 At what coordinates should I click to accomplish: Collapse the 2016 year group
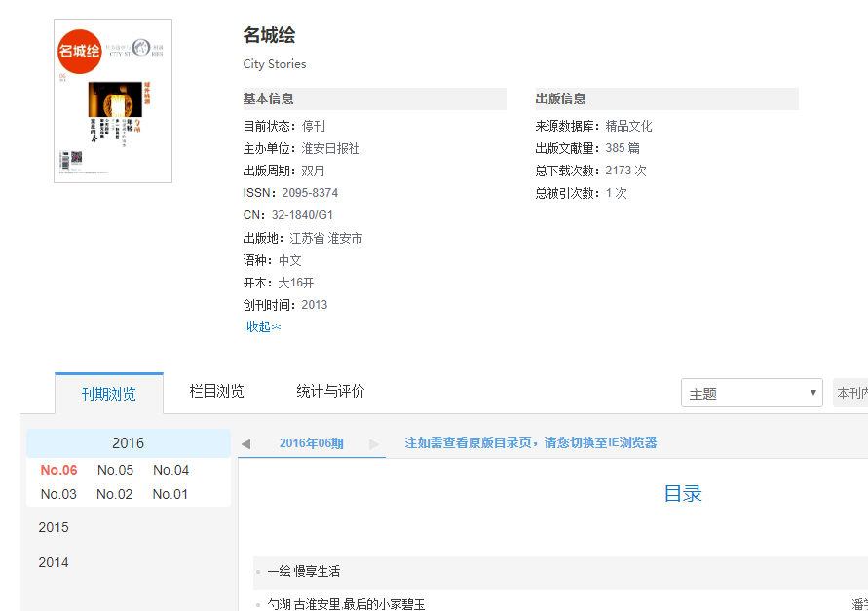pos(128,443)
